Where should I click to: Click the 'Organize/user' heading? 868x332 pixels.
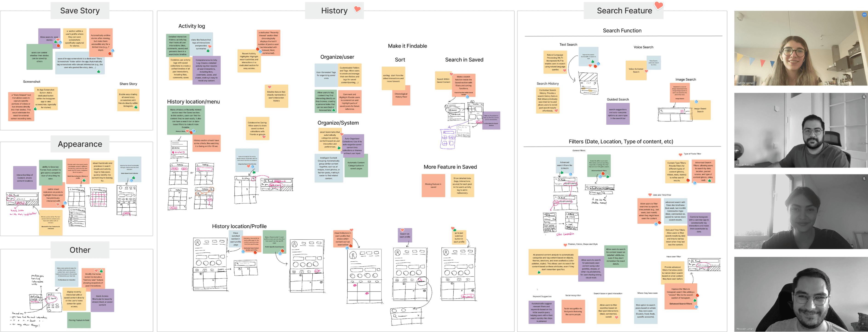point(337,57)
